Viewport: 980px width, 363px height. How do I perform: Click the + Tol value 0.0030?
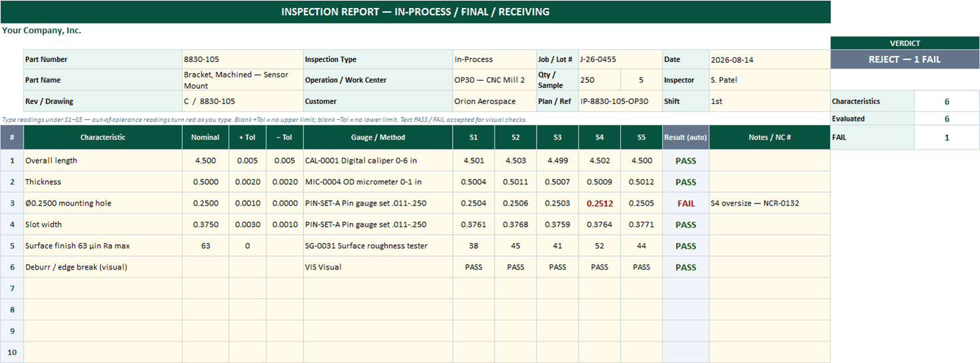247,225
